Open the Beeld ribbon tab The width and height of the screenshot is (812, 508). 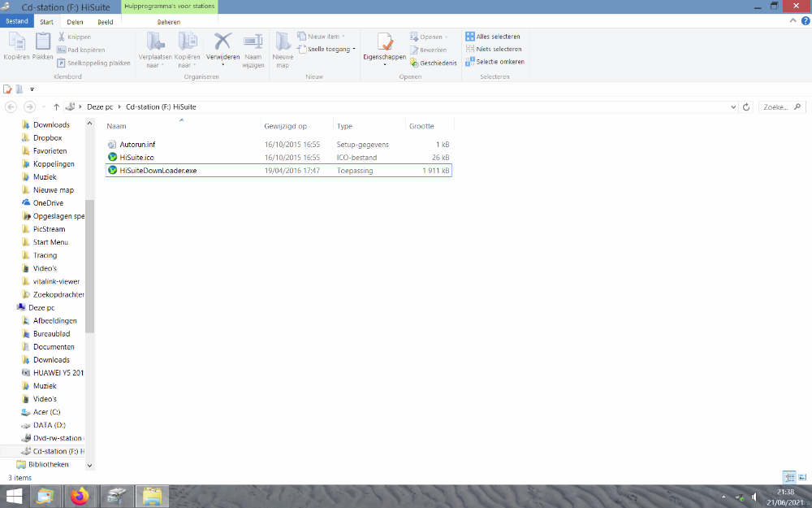106,22
